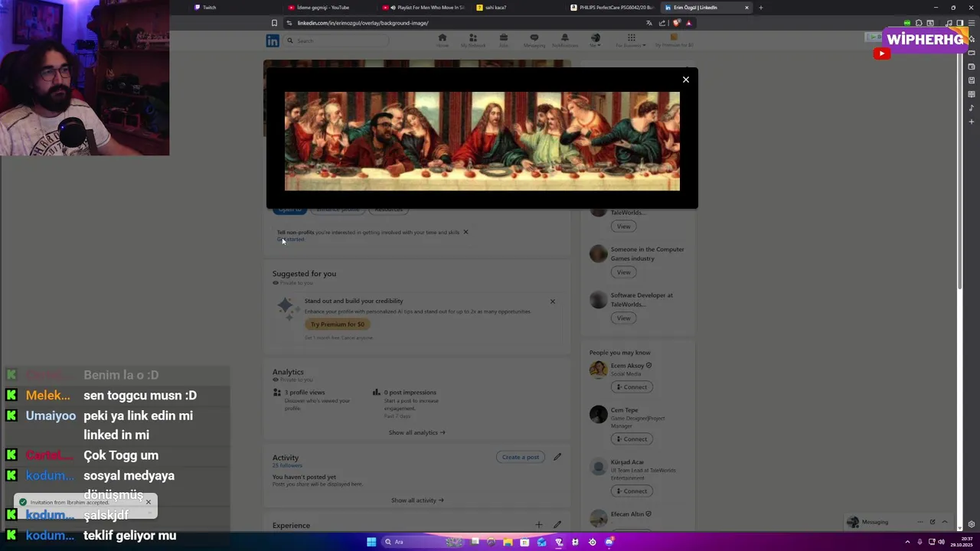Viewport: 980px width, 551px height.
Task: Click the Suggested for you heading
Action: click(304, 273)
